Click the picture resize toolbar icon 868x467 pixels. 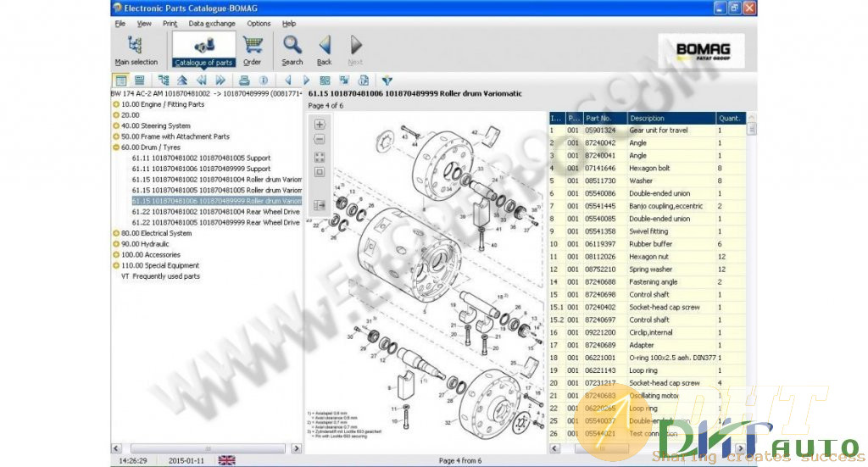(x=344, y=81)
